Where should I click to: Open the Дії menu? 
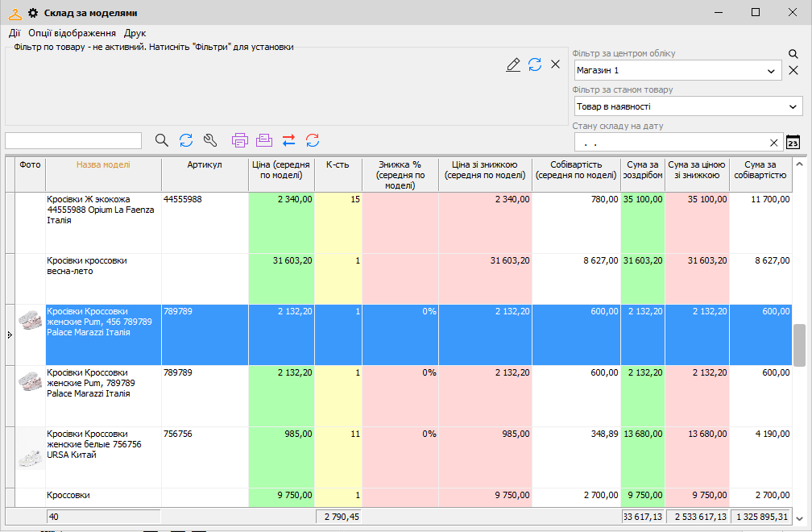pos(14,33)
